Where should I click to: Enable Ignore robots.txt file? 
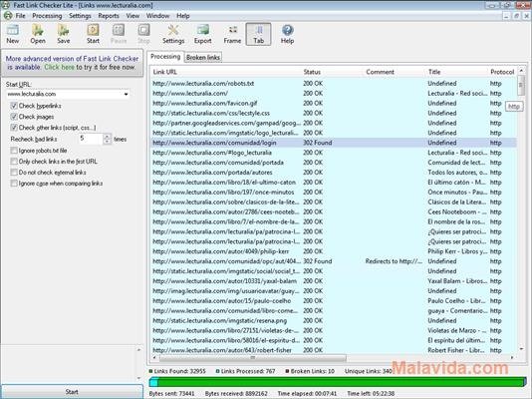(14, 151)
